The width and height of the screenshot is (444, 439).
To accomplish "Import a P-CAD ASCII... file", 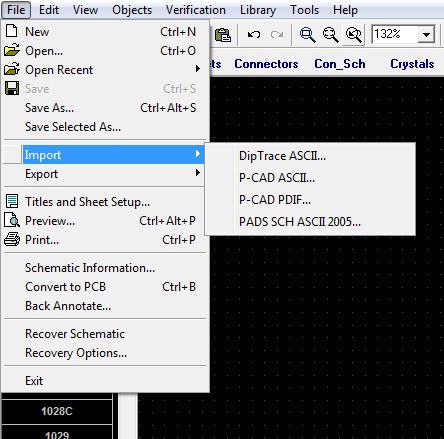I will 310,178.
